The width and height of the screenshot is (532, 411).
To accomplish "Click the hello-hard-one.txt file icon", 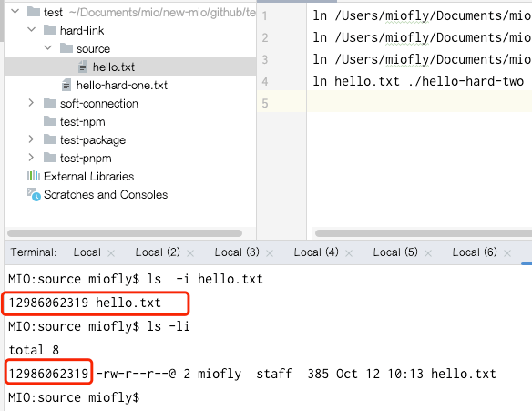I will coord(66,85).
